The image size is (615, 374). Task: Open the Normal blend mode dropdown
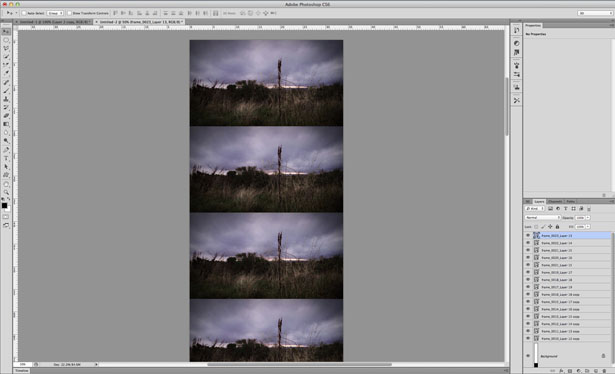tap(543, 218)
